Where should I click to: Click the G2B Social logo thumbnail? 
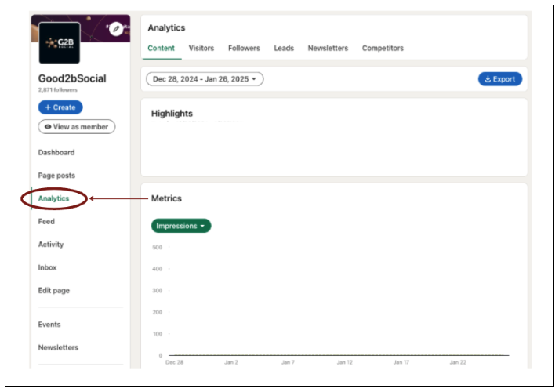tap(59, 43)
